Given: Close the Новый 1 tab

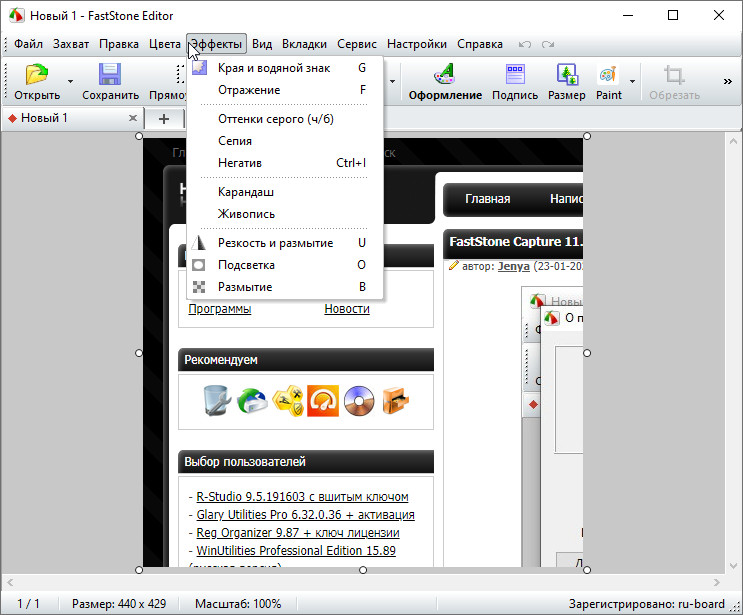Looking at the screenshot, I should pyautogui.click(x=133, y=118).
